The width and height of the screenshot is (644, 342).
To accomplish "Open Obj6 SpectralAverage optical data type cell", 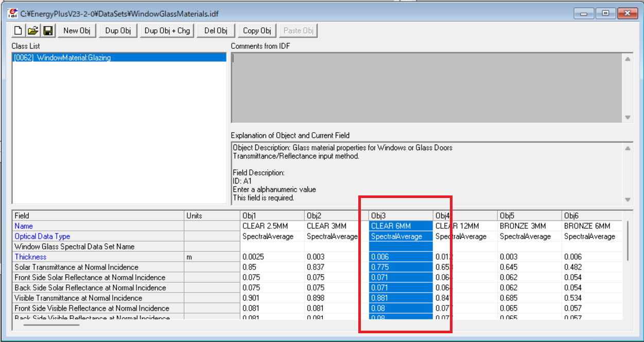I will [x=592, y=236].
